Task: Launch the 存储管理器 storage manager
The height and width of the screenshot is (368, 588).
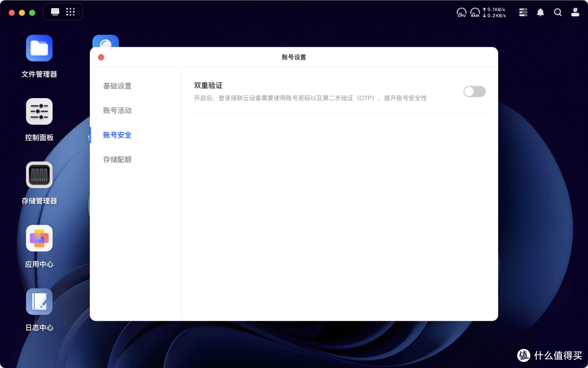Action: (39, 175)
